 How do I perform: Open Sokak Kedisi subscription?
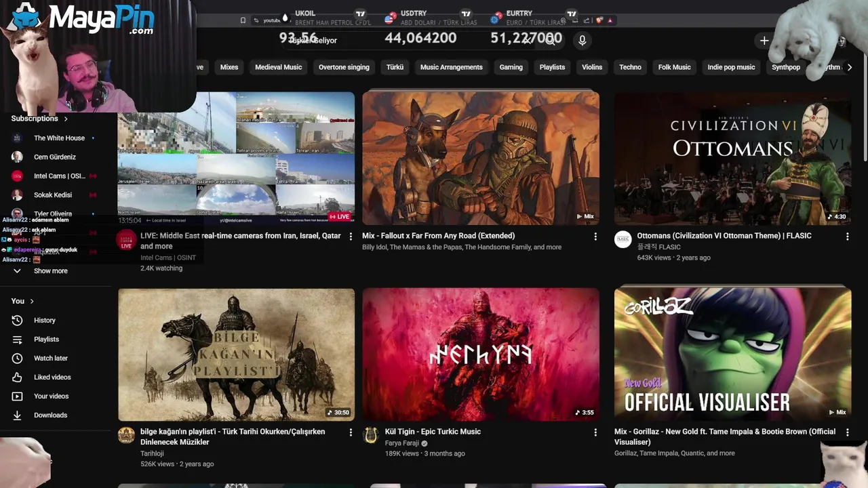pyautogui.click(x=54, y=195)
